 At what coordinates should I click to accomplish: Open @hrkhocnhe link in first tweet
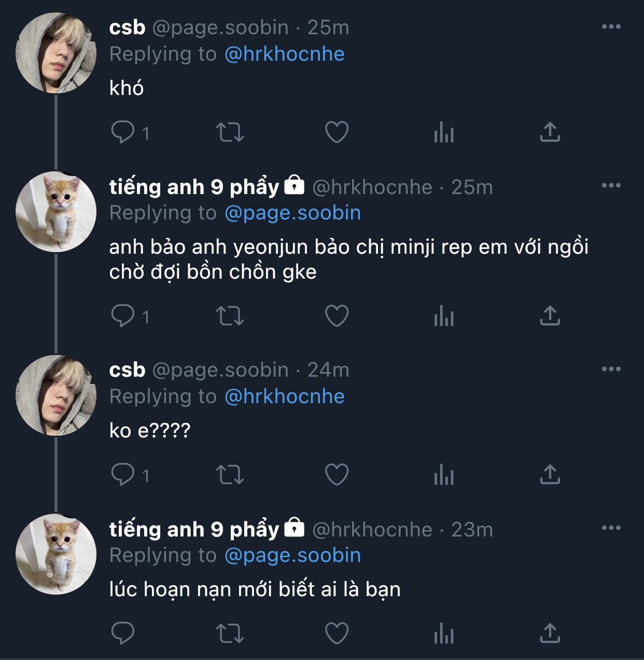point(284,54)
